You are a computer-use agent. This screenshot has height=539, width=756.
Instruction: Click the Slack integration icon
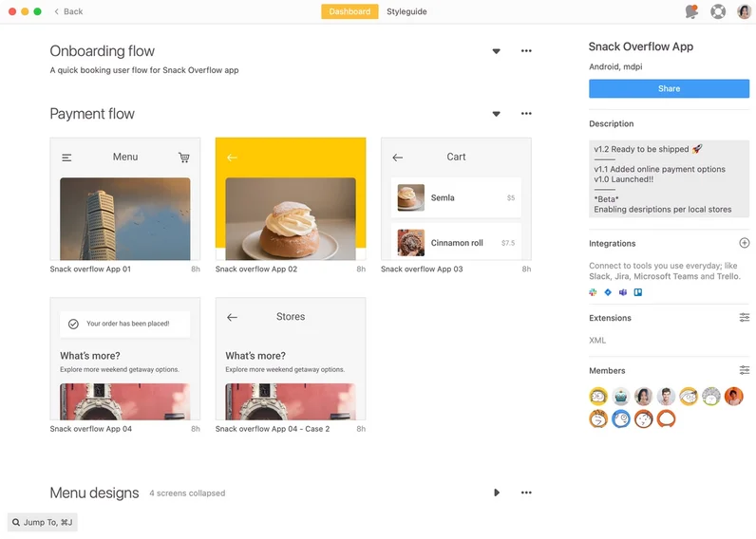[593, 292]
